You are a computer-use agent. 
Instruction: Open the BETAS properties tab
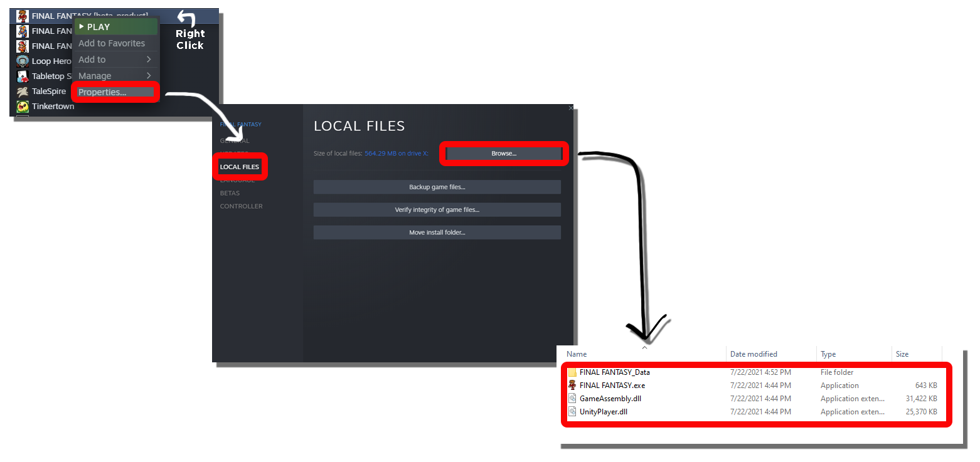tap(230, 193)
